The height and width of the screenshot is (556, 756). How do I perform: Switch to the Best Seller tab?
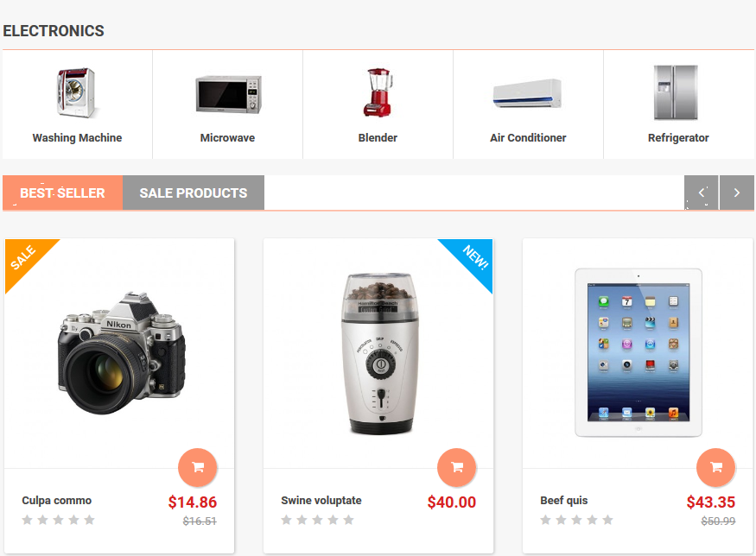[x=63, y=193]
